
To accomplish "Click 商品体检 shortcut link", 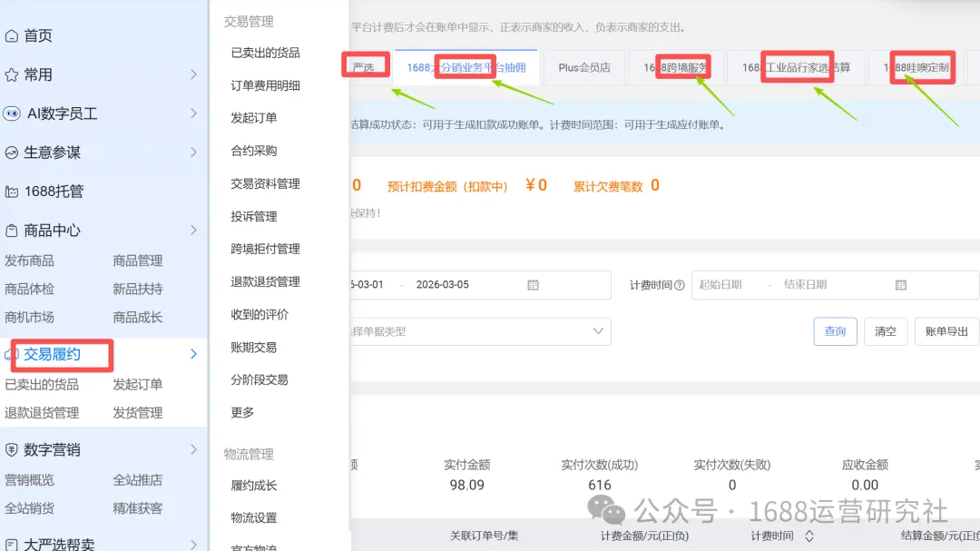I will tap(29, 289).
